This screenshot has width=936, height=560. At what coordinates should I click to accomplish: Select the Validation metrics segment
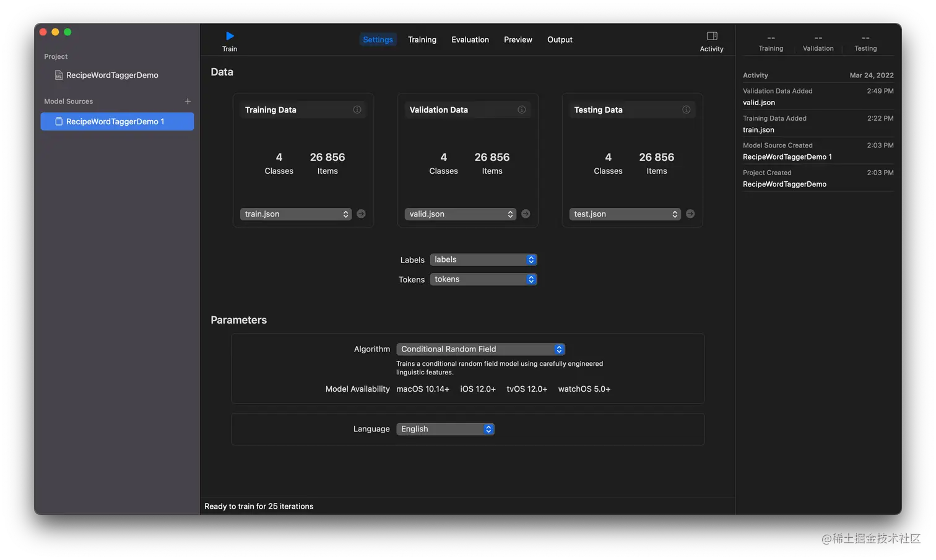818,43
